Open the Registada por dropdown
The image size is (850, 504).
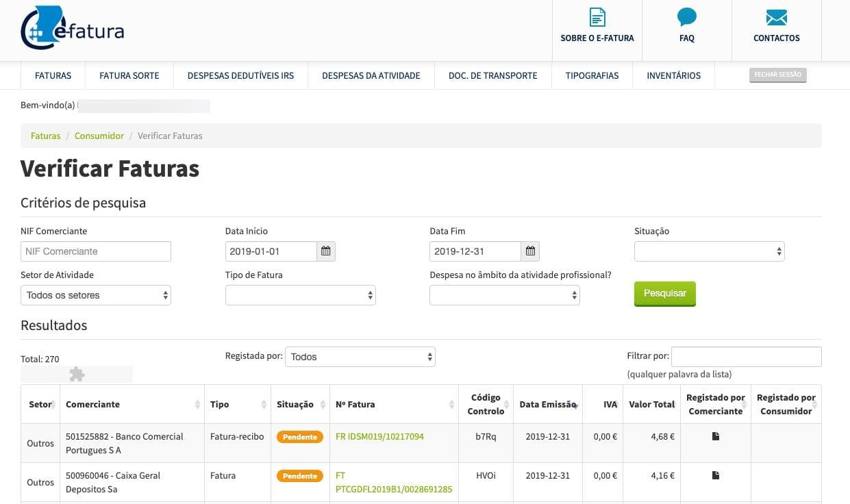[360, 357]
